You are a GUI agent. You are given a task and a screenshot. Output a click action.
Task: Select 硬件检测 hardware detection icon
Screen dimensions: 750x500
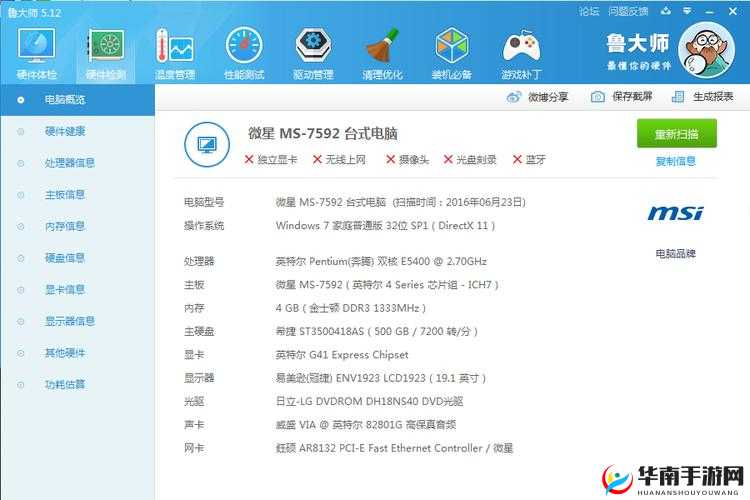coord(105,46)
